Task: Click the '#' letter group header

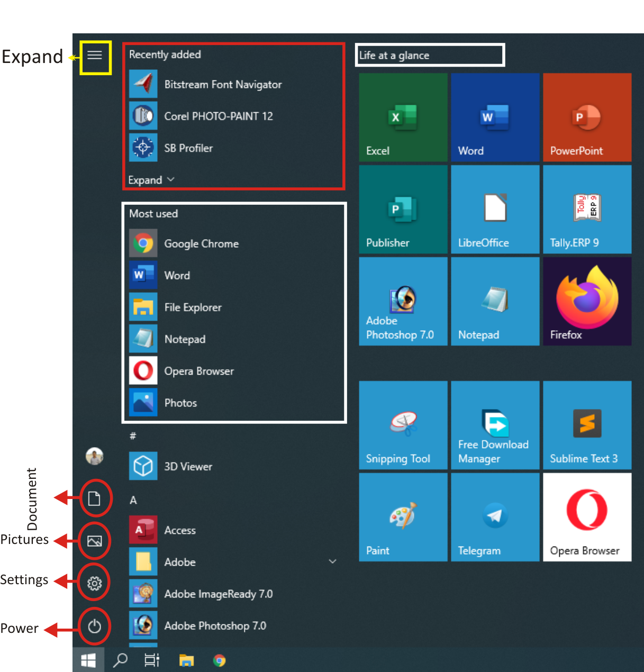Action: tap(133, 435)
